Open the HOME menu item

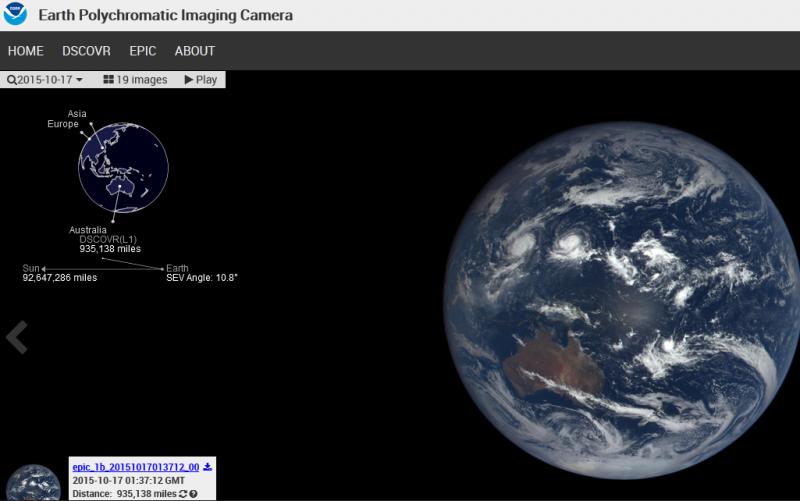26,51
